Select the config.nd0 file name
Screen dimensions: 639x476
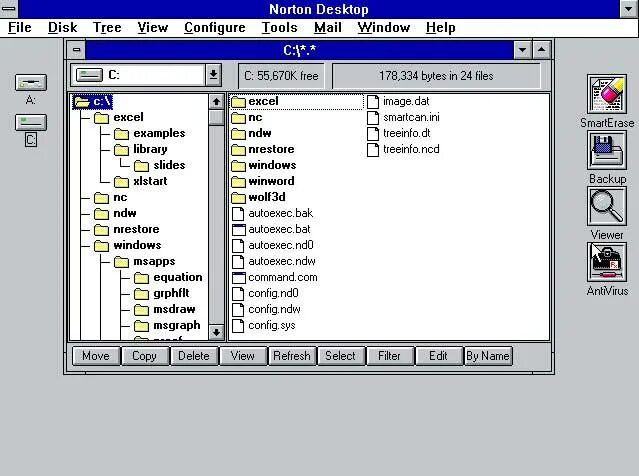coord(273,293)
